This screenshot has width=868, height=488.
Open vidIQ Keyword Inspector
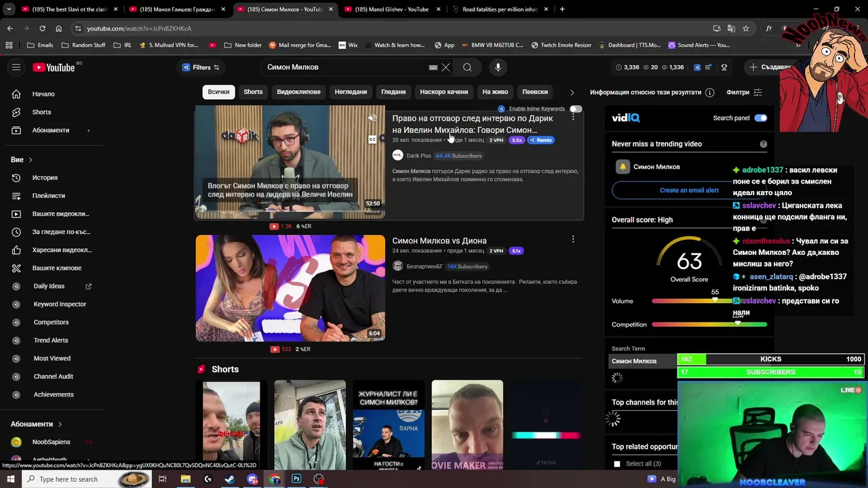pyautogui.click(x=60, y=304)
